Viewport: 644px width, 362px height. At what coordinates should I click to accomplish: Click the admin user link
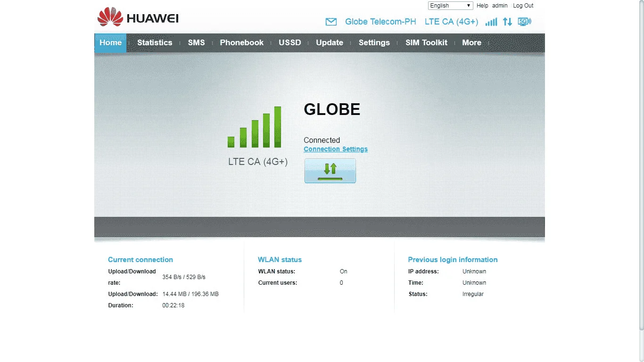(500, 6)
